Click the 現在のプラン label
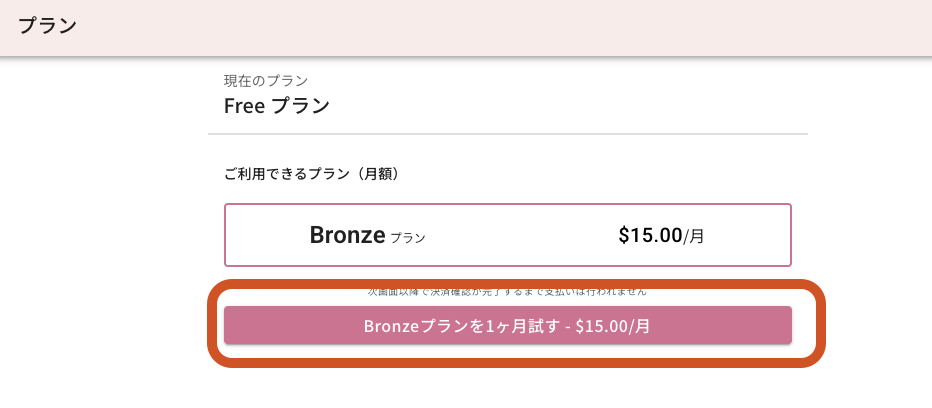Viewport: 932px width, 408px height. pos(266,80)
